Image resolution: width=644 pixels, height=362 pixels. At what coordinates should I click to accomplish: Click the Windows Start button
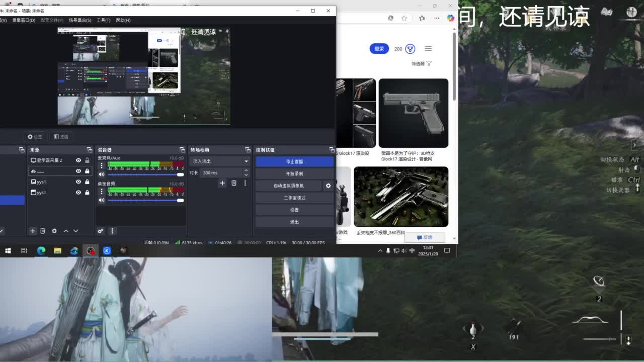(8, 250)
